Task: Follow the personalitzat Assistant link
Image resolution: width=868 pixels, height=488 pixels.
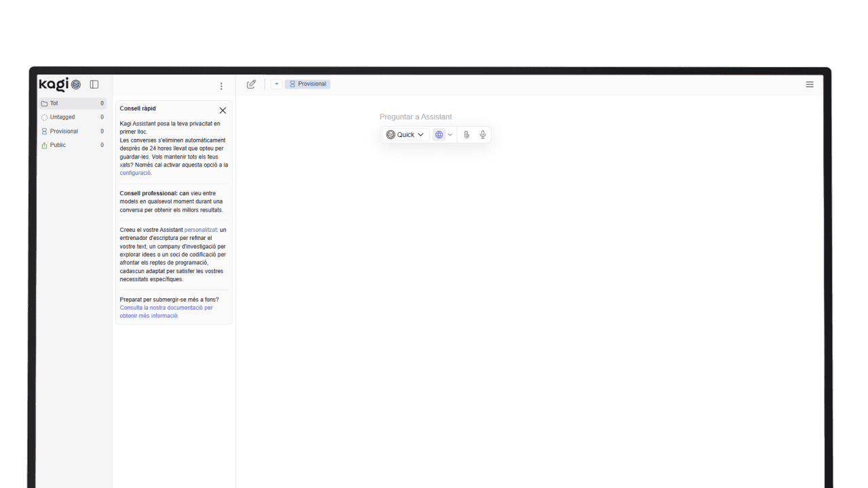Action: pyautogui.click(x=200, y=230)
